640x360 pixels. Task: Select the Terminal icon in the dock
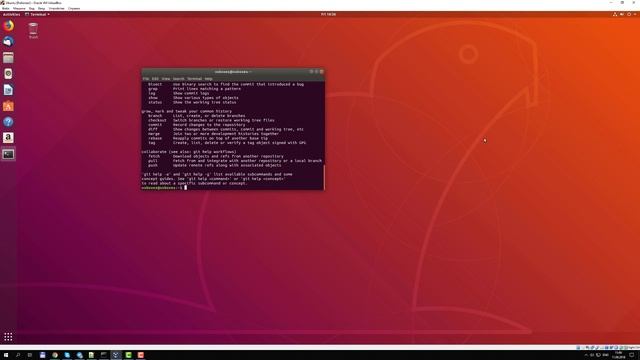8,154
